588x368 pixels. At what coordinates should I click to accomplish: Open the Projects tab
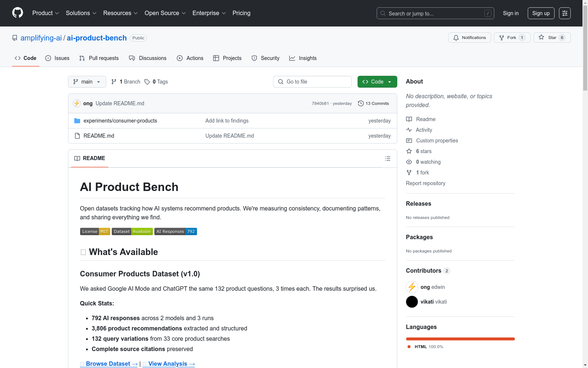tap(227, 58)
